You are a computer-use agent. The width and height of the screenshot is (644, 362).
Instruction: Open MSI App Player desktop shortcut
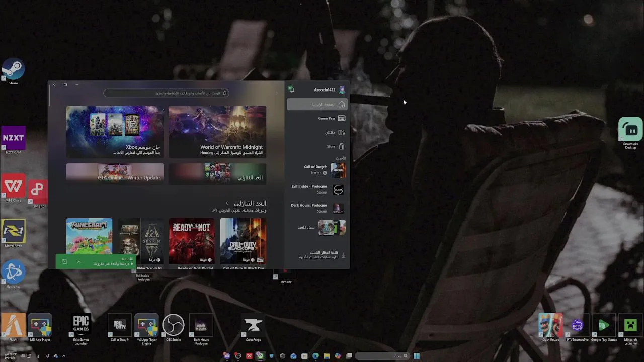(40, 328)
